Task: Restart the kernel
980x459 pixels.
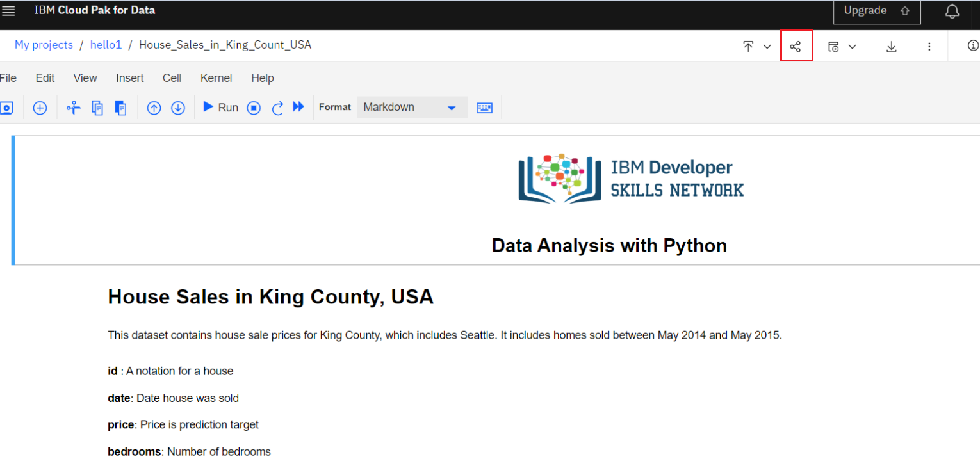Action: click(277, 107)
